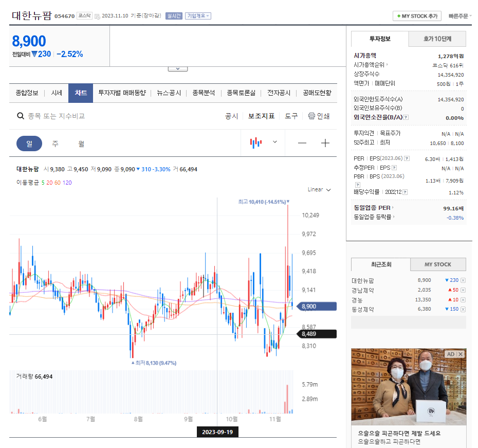Open the Linear scale dropdown

[319, 189]
